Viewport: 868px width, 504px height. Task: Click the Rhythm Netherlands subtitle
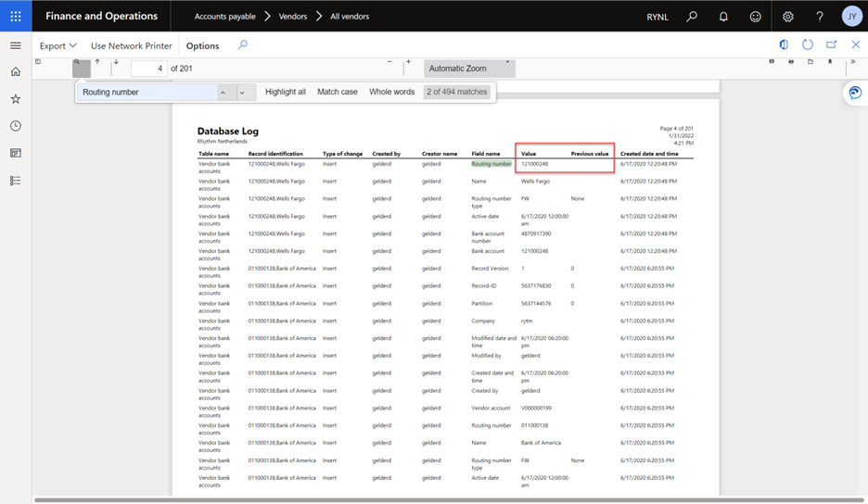222,142
